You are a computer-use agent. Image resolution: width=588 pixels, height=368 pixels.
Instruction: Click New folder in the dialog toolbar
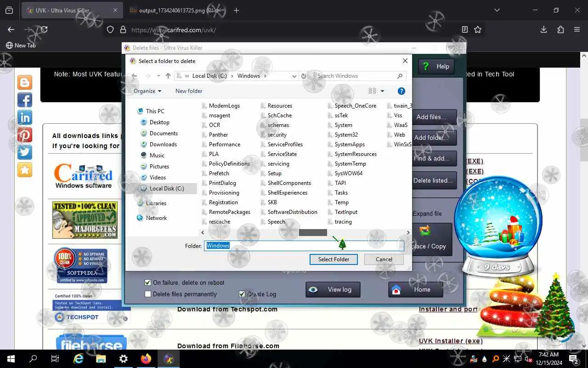coord(189,91)
